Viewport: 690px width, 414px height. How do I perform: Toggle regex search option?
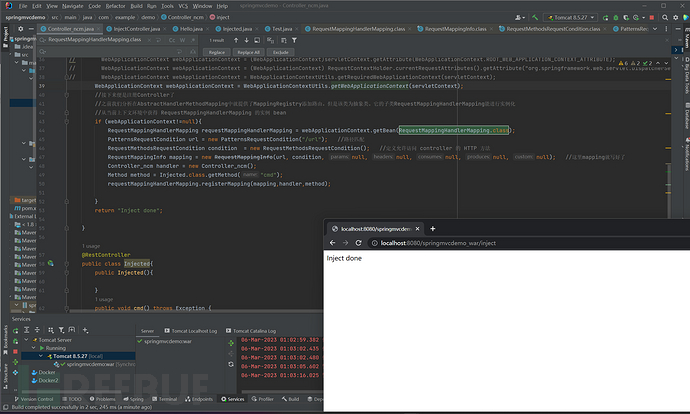coord(193,40)
